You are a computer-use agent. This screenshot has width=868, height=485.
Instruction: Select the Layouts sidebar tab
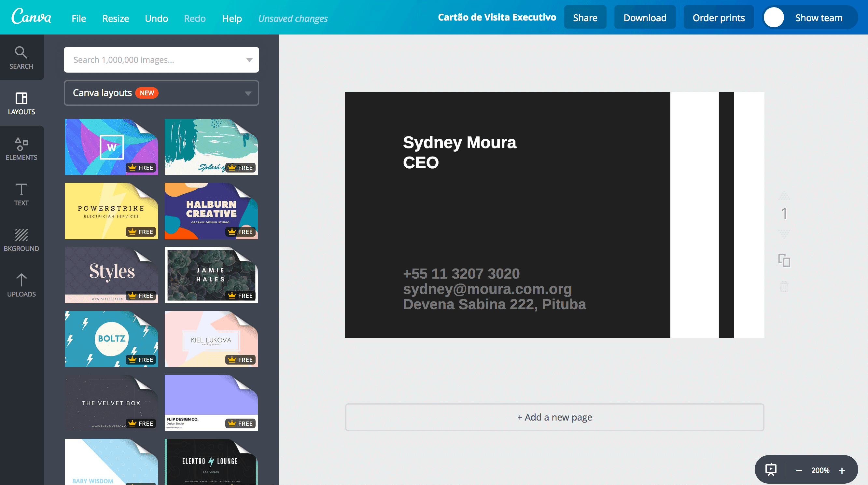click(21, 103)
